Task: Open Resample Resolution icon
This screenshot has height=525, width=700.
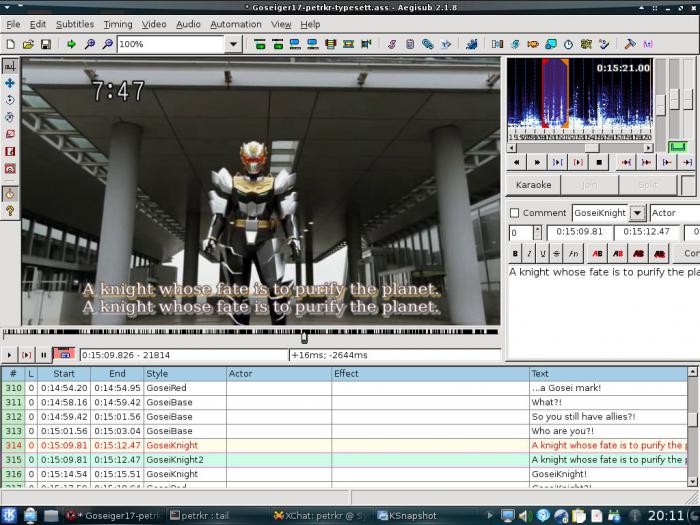Action: coord(551,44)
